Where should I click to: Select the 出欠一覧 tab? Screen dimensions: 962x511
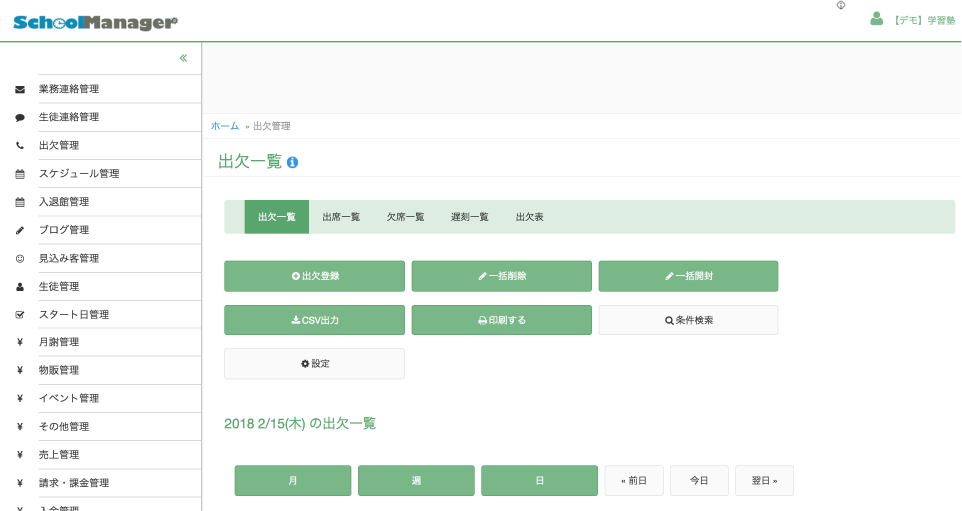277,217
